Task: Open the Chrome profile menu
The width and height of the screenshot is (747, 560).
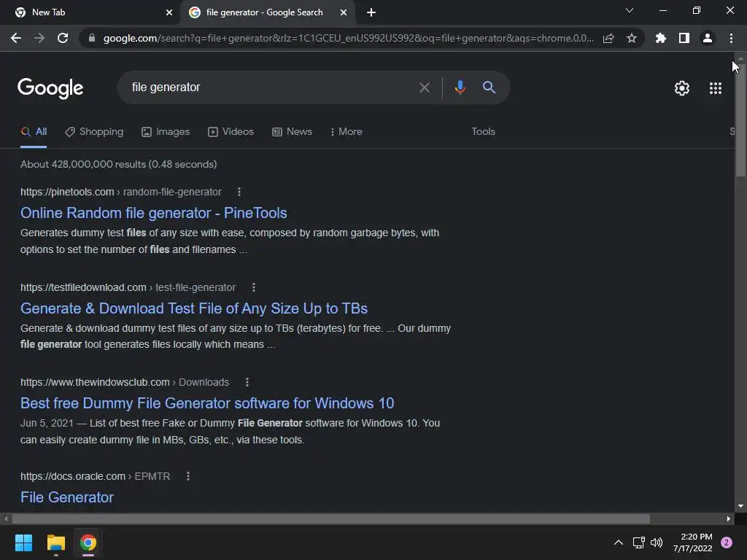Action: click(x=708, y=38)
